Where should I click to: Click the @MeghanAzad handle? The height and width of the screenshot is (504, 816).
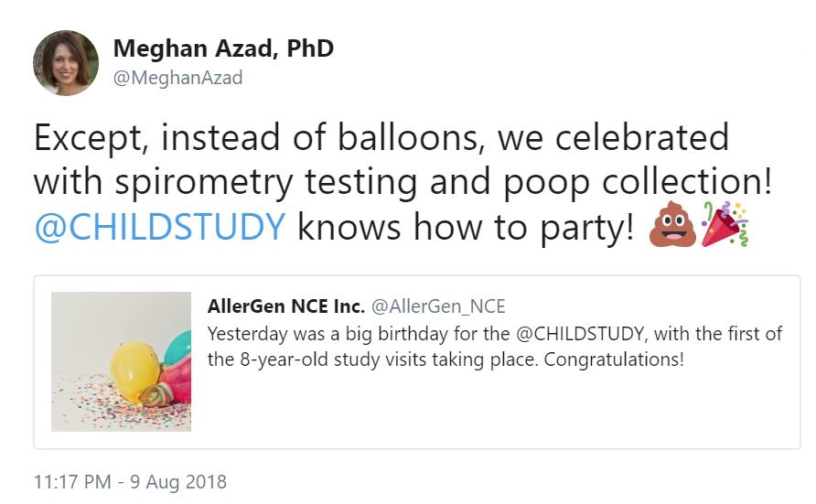coord(177,78)
